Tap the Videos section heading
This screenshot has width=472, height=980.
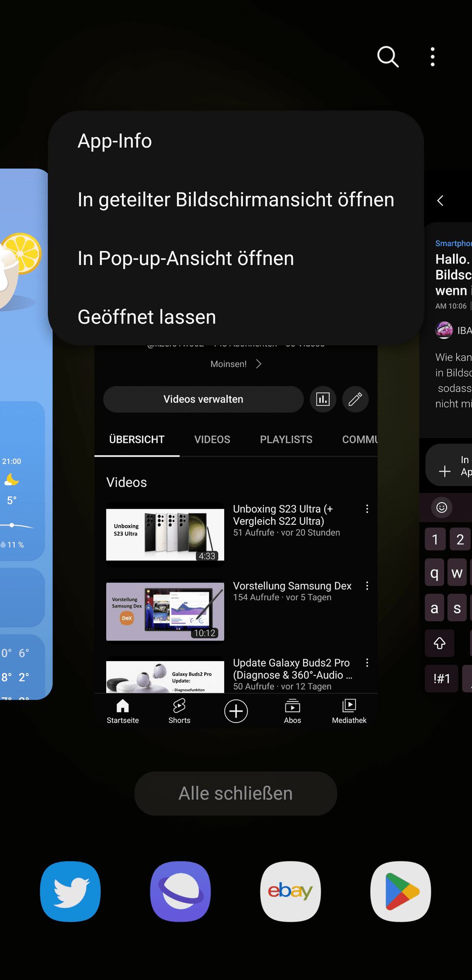(x=126, y=482)
